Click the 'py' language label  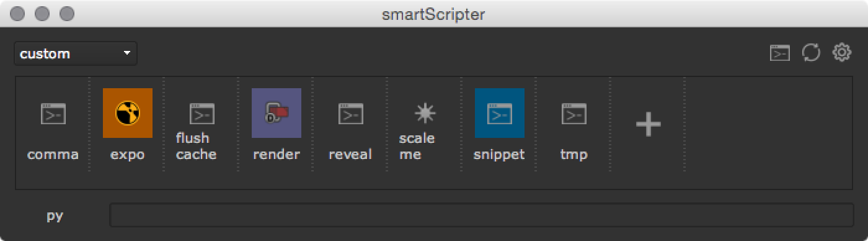[x=55, y=216]
